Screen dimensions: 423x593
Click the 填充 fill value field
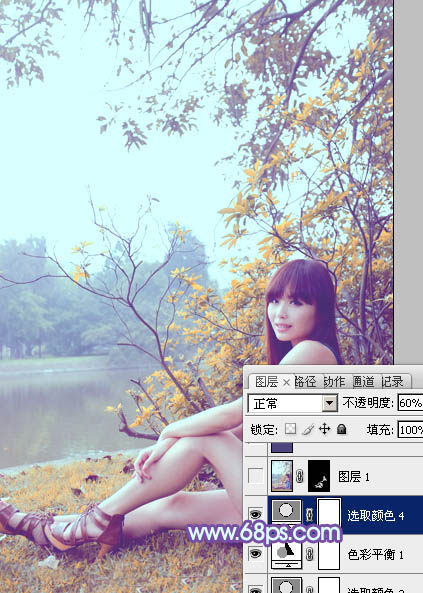coord(410,430)
